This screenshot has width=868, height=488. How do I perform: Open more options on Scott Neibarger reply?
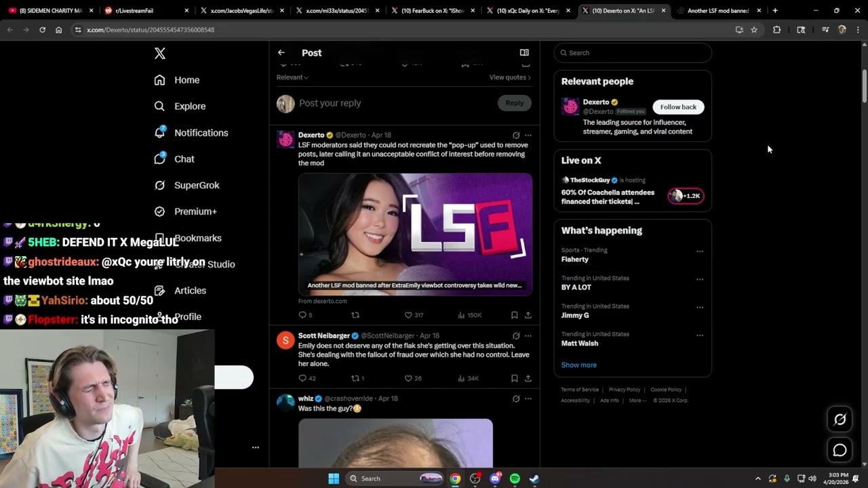tap(528, 335)
